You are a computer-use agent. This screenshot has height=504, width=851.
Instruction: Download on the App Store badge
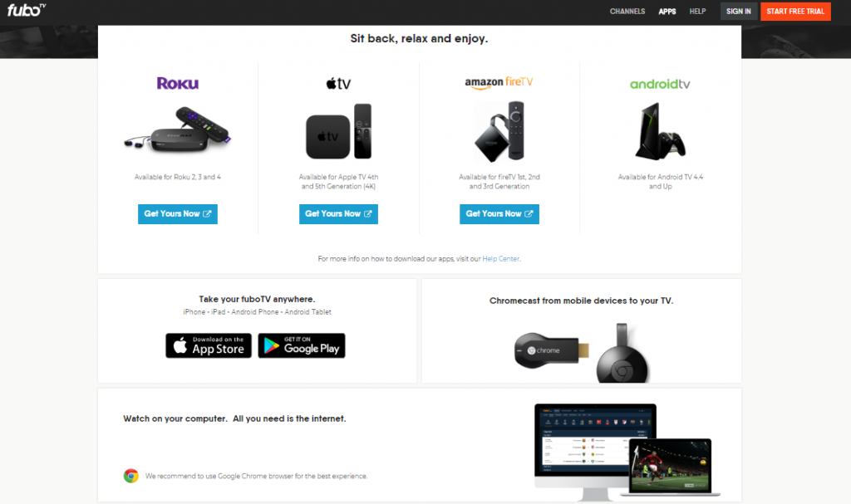[x=209, y=345]
